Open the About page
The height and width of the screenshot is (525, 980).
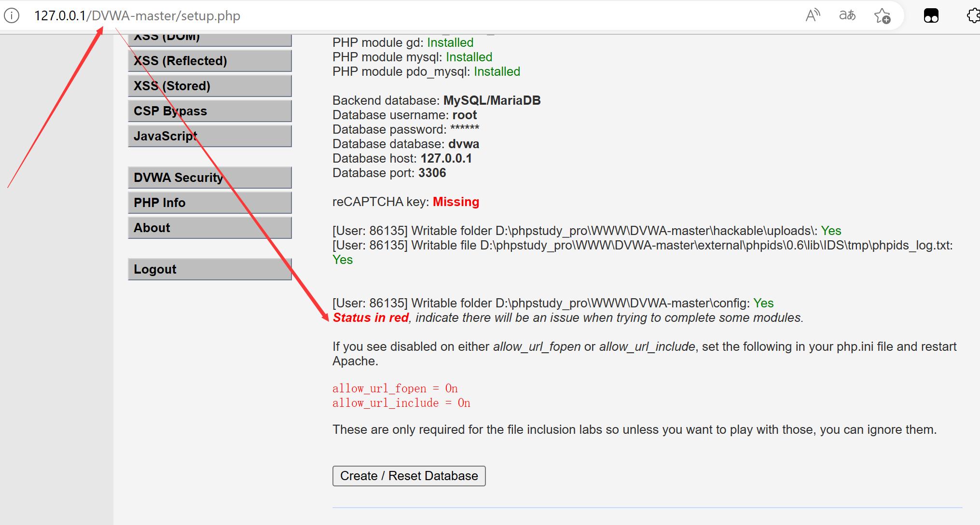click(209, 228)
